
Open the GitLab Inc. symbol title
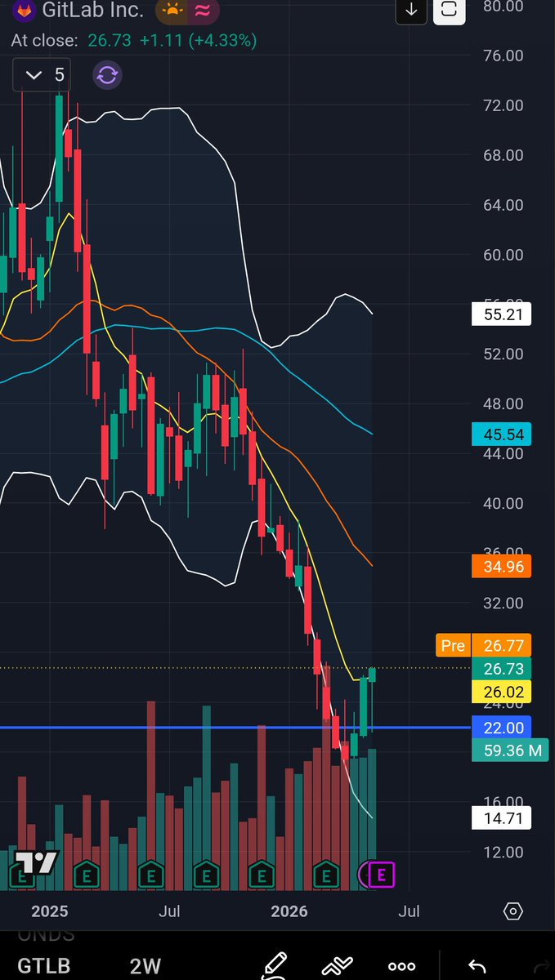(x=94, y=11)
